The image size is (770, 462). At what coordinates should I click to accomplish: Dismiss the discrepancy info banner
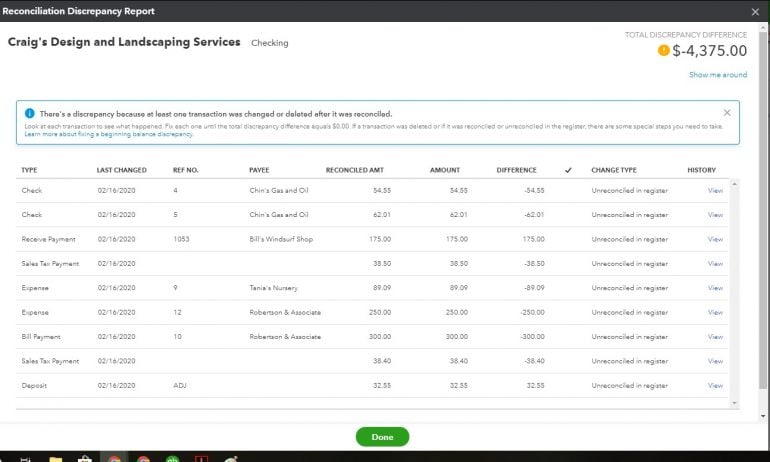click(x=727, y=113)
